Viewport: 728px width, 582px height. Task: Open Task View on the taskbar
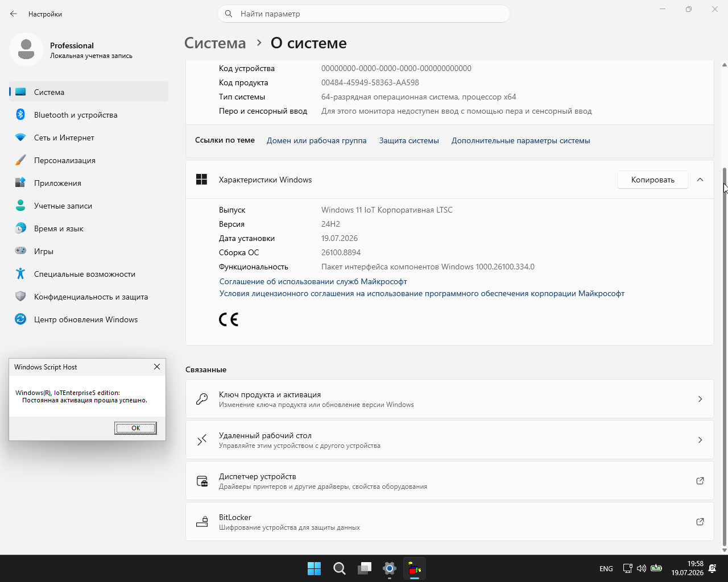[365, 568]
